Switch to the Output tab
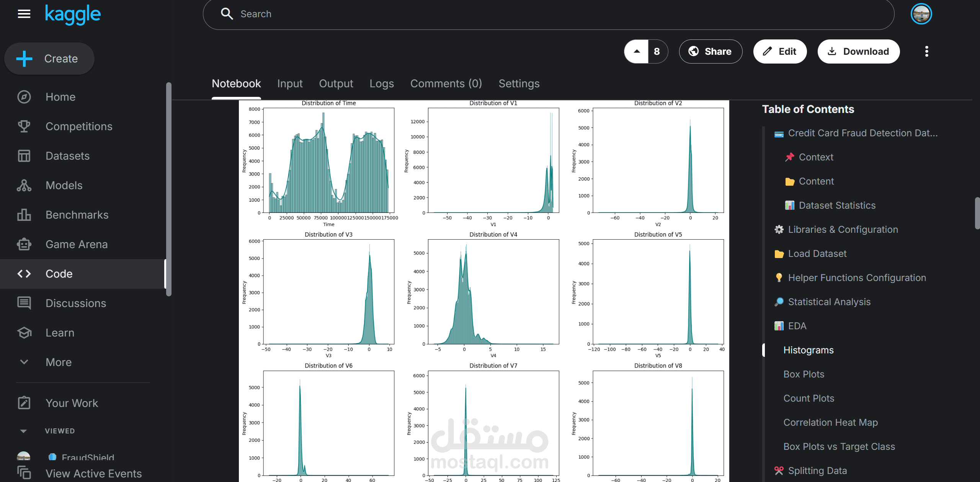The width and height of the screenshot is (980, 482). pyautogui.click(x=336, y=83)
